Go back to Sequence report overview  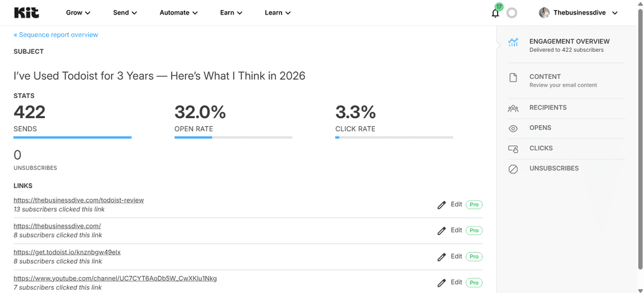click(56, 35)
